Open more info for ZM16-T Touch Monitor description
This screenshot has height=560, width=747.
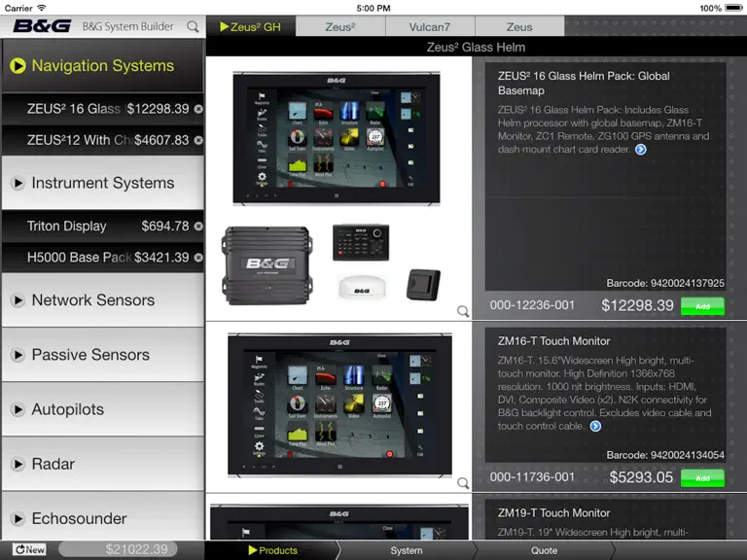pos(595,426)
